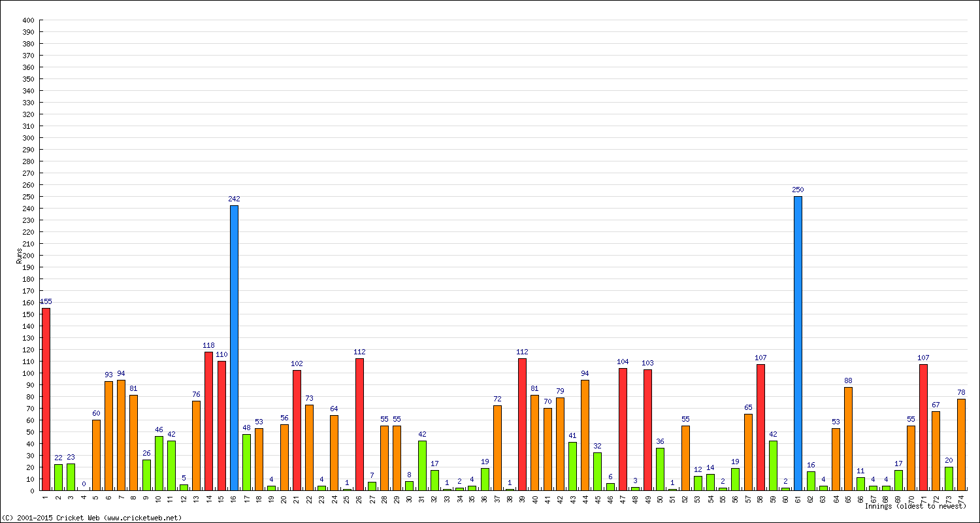
Task: Select the green bar labeled 41
Action: (x=572, y=466)
